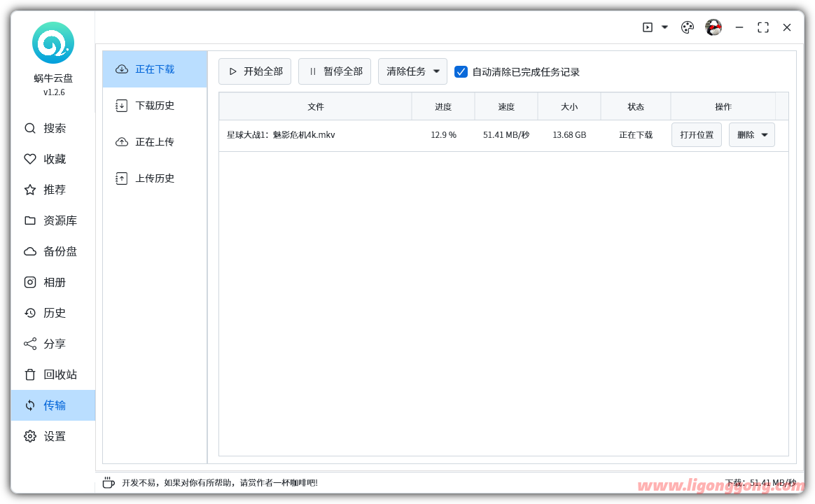Click the coffee cup donation icon
This screenshot has height=504, width=815.
click(x=109, y=482)
